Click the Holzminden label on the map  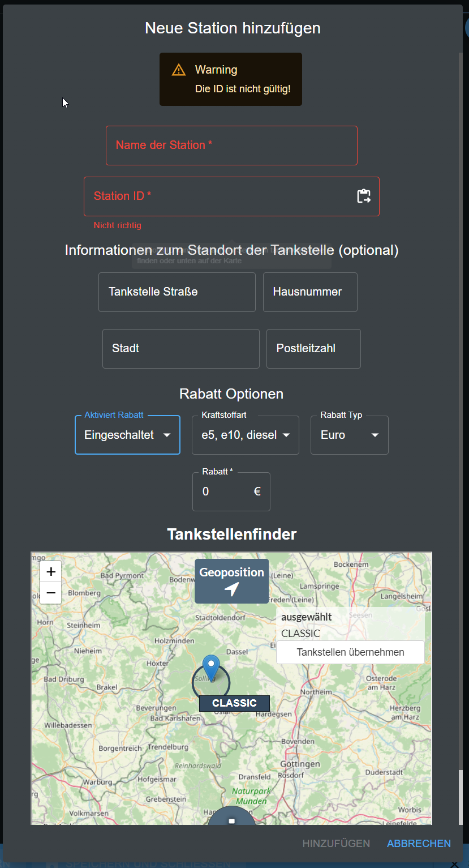tap(174, 641)
